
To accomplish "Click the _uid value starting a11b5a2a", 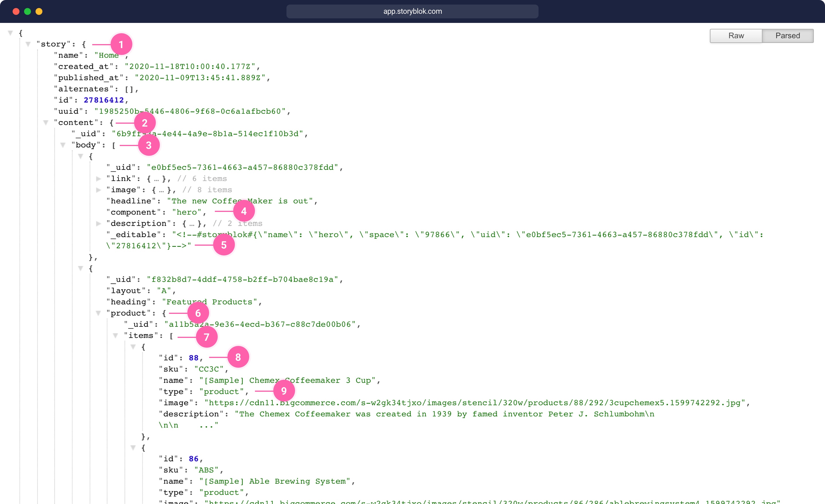I will [x=260, y=324].
